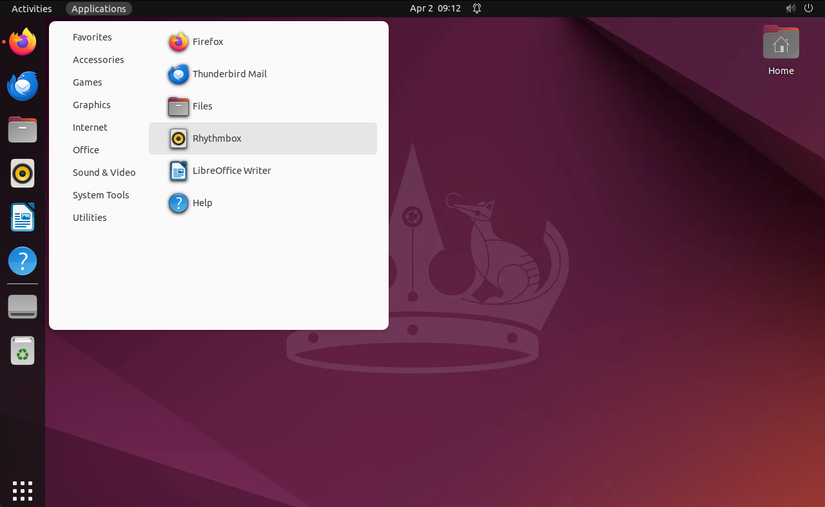The image size is (825, 507).
Task: Click the mounted drive icon in dock
Action: coord(23,307)
